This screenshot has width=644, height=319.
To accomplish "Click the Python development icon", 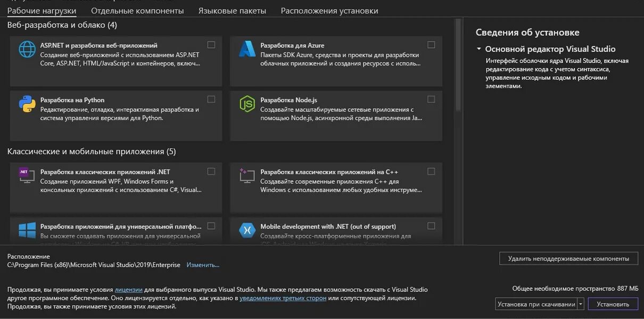I will click(x=27, y=104).
